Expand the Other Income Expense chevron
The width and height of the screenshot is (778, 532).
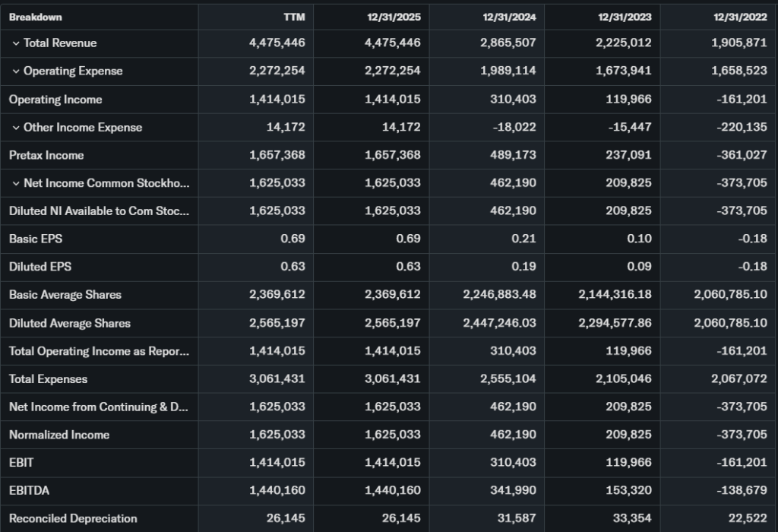[15, 128]
